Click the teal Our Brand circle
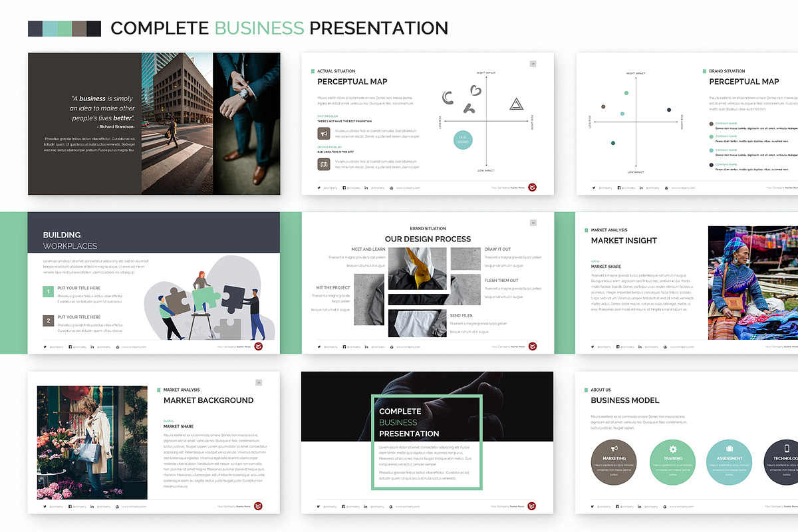 point(464,140)
